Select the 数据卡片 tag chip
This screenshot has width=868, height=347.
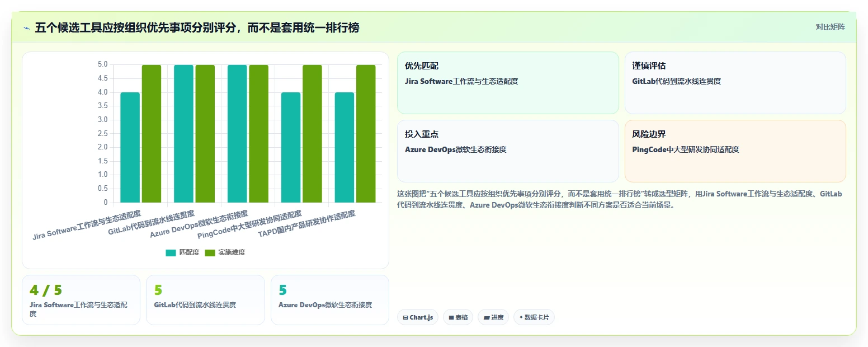click(534, 317)
